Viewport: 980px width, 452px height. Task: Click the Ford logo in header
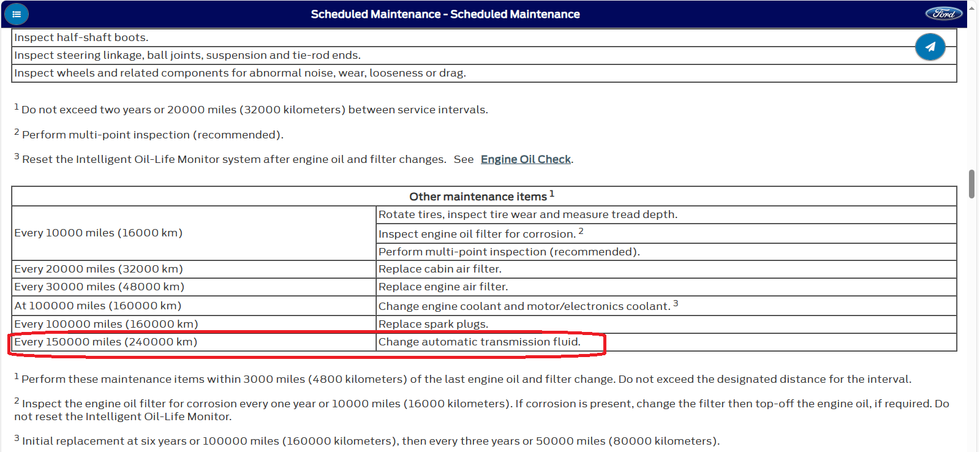click(943, 13)
